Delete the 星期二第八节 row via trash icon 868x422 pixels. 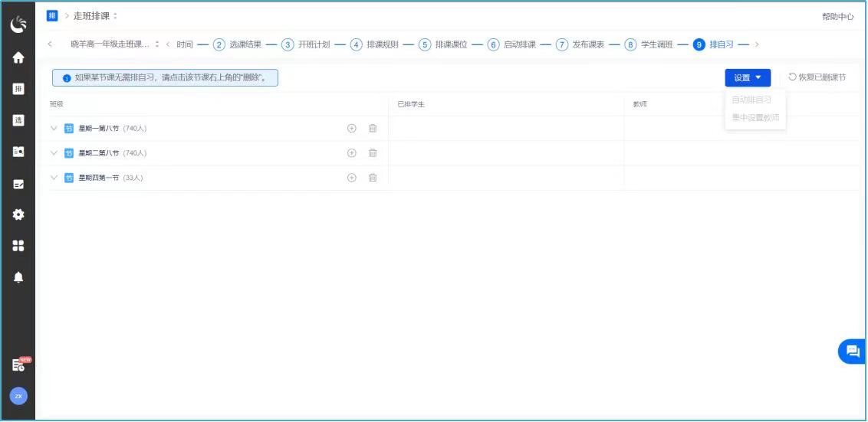pyautogui.click(x=373, y=153)
